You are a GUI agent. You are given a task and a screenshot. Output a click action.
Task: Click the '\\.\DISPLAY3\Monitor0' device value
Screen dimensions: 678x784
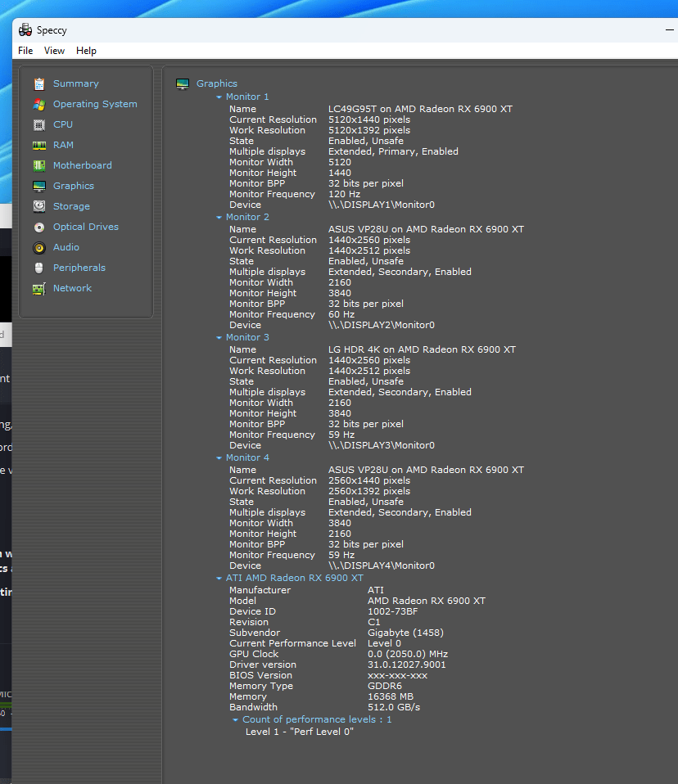(x=382, y=445)
